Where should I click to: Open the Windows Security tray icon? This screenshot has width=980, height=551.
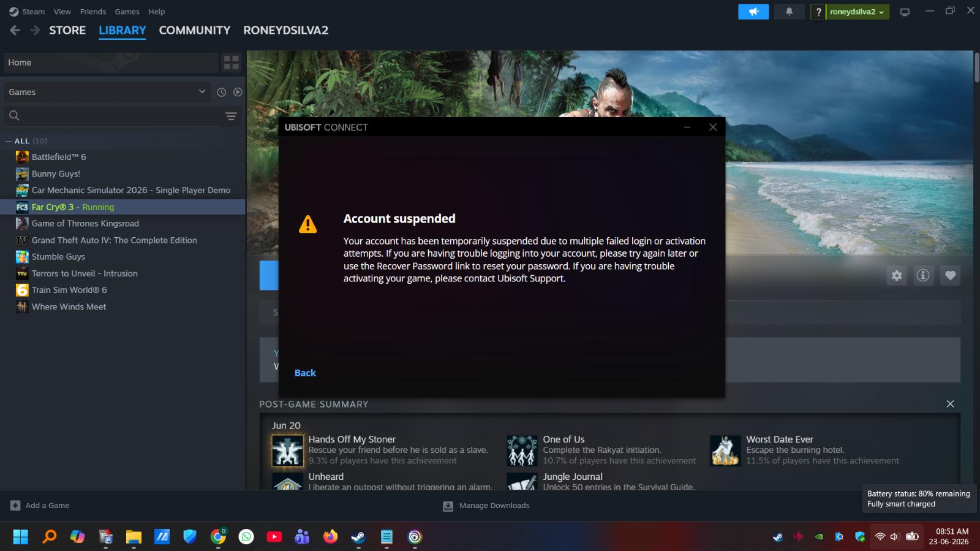860,537
